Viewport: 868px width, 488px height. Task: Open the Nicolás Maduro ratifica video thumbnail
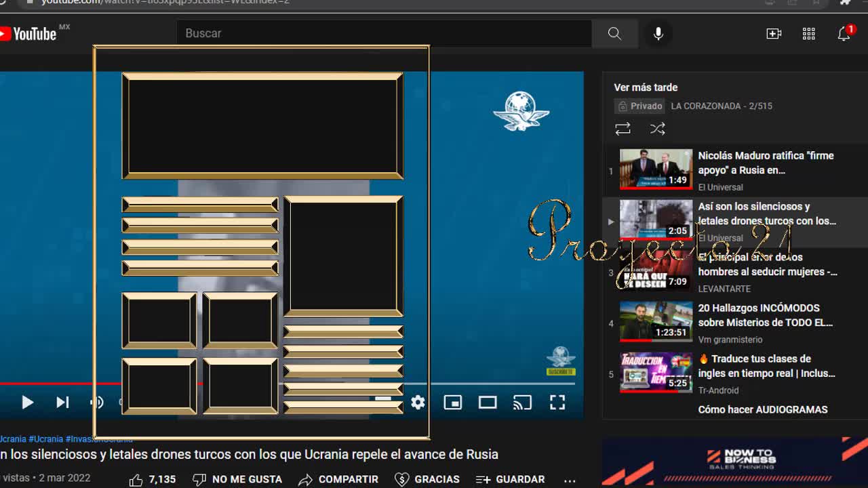(656, 169)
